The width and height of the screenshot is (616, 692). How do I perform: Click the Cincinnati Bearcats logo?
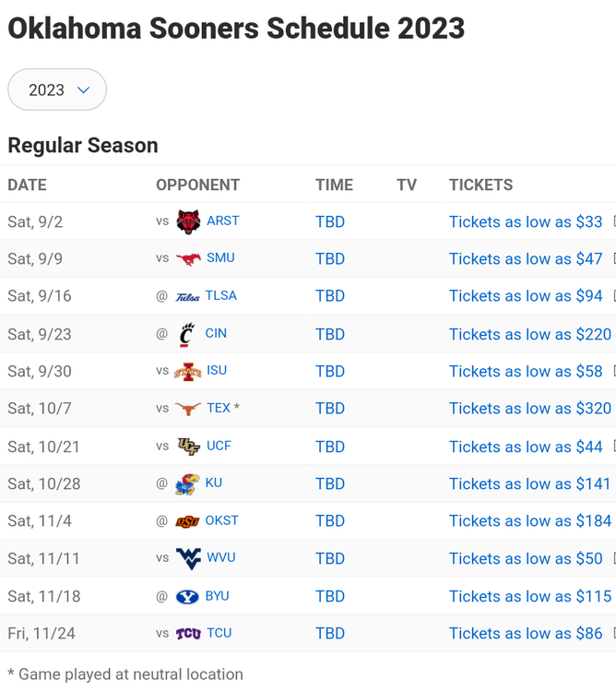coord(187,334)
